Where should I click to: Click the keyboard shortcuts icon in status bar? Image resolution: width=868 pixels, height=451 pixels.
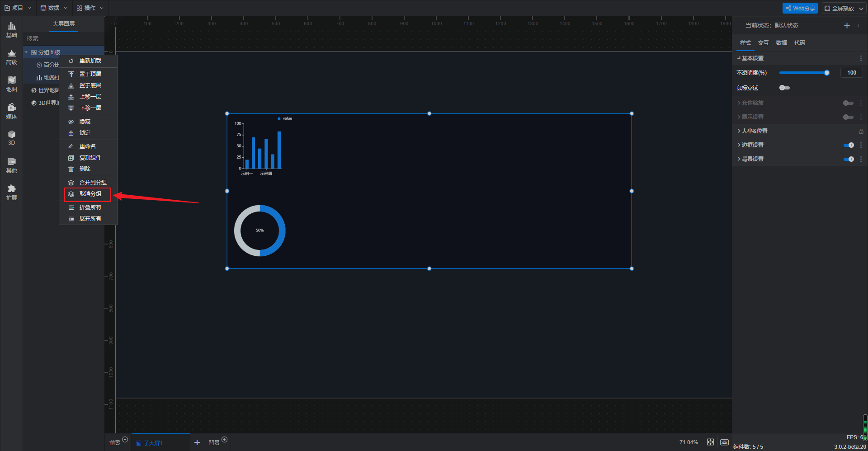pos(724,442)
